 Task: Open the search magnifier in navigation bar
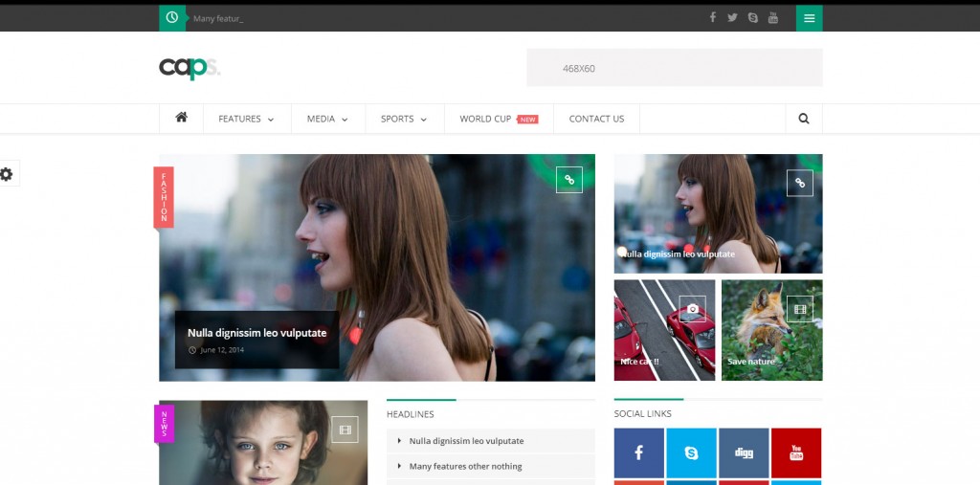(804, 118)
